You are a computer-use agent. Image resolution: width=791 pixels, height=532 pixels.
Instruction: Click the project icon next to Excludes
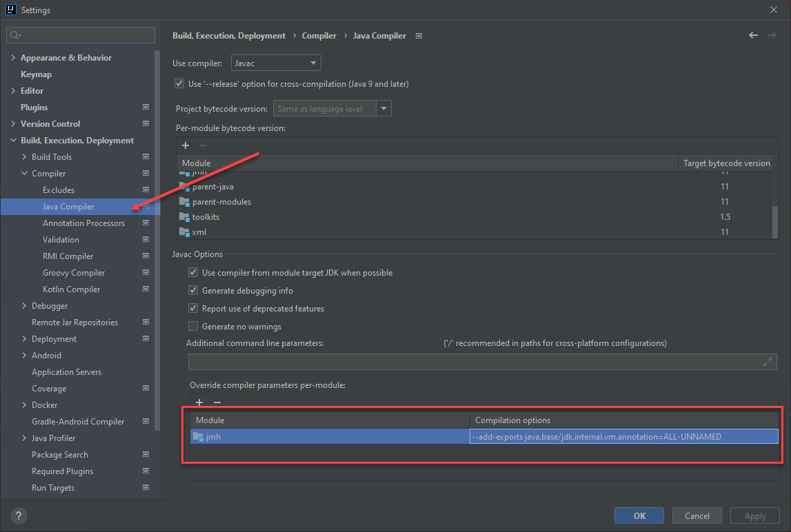[146, 190]
